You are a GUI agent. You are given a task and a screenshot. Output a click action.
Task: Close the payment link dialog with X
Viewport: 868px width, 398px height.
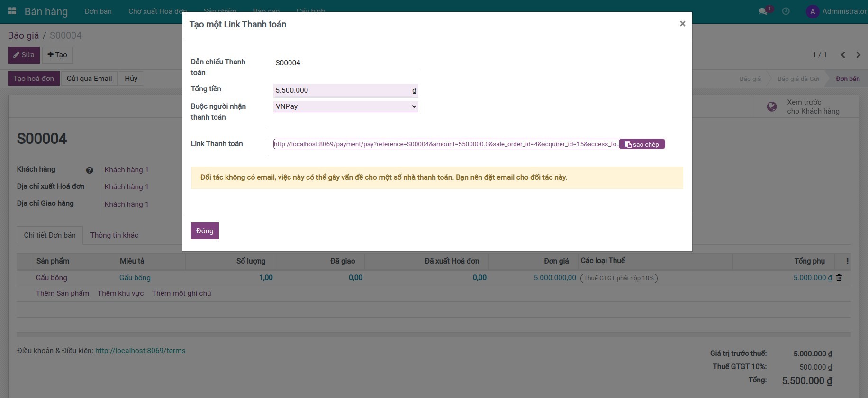pos(682,24)
